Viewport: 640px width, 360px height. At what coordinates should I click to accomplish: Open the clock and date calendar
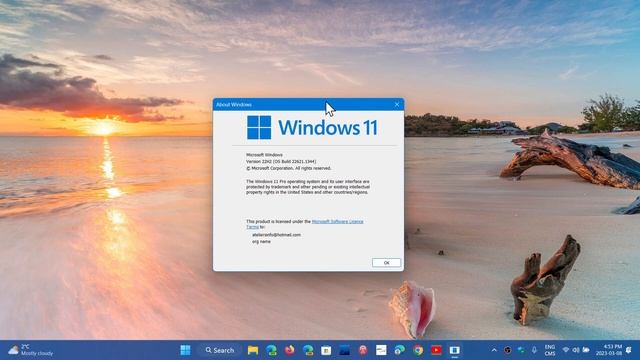coord(609,350)
